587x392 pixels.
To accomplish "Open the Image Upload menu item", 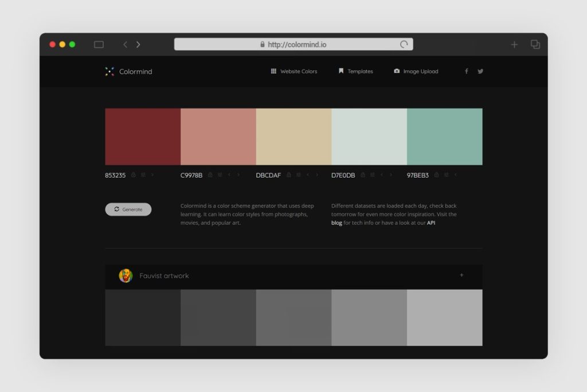I will 420,71.
